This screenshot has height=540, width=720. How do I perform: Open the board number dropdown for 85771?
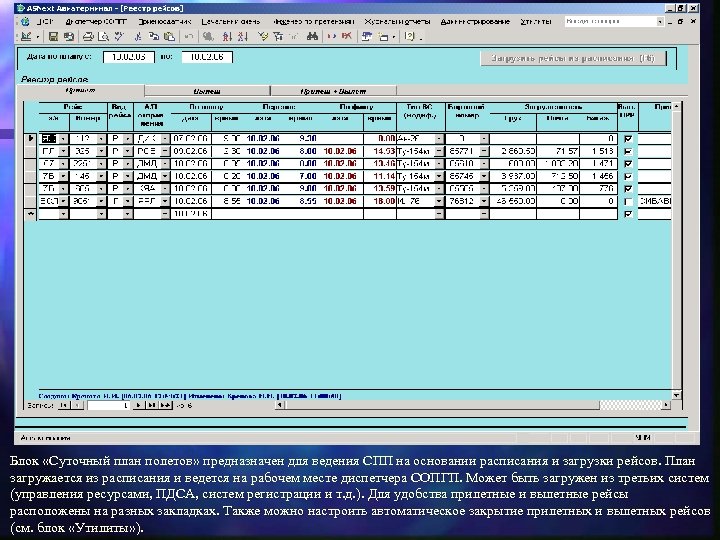click(484, 151)
